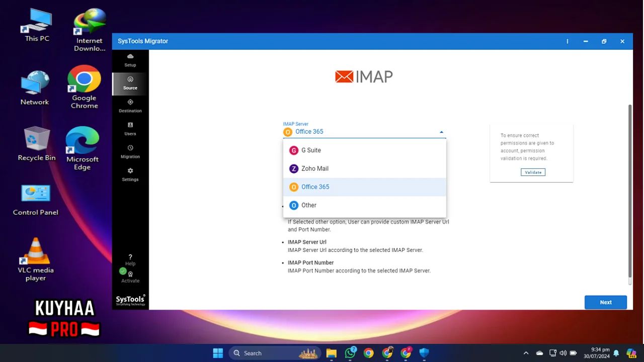Image resolution: width=644 pixels, height=362 pixels.
Task: Select Control Panel desktop icon
Action: (x=36, y=200)
